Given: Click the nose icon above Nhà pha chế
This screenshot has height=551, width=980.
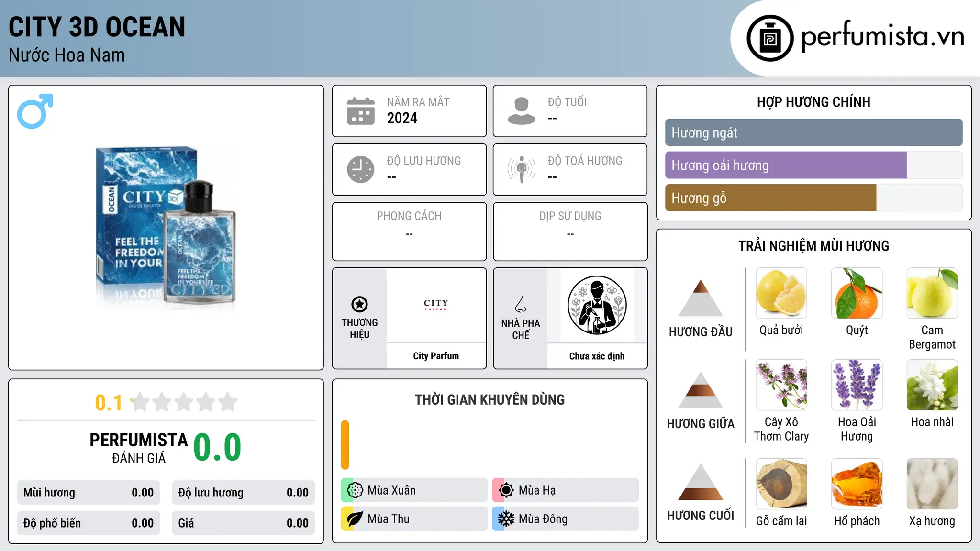Looking at the screenshot, I should tap(521, 304).
